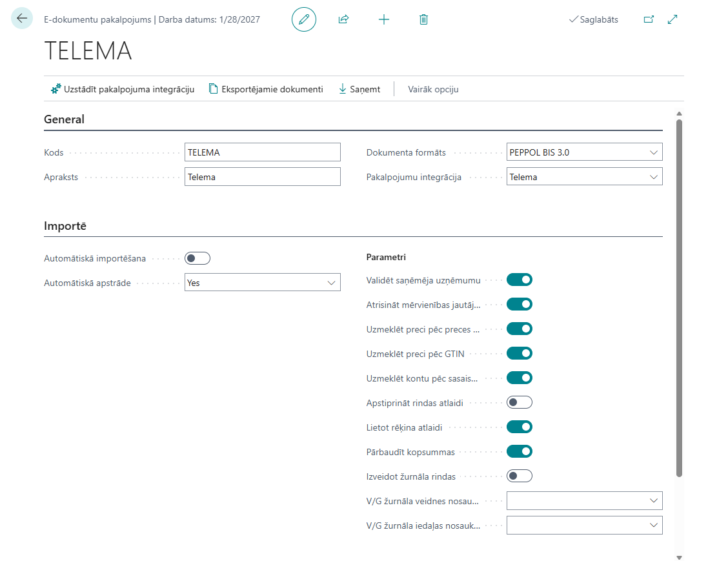Click the share icon

[343, 19]
